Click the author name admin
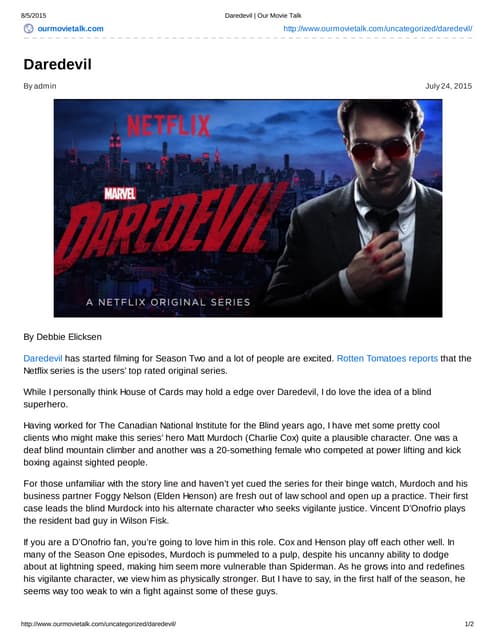Image resolution: width=495 pixels, height=640 pixels. point(45,86)
